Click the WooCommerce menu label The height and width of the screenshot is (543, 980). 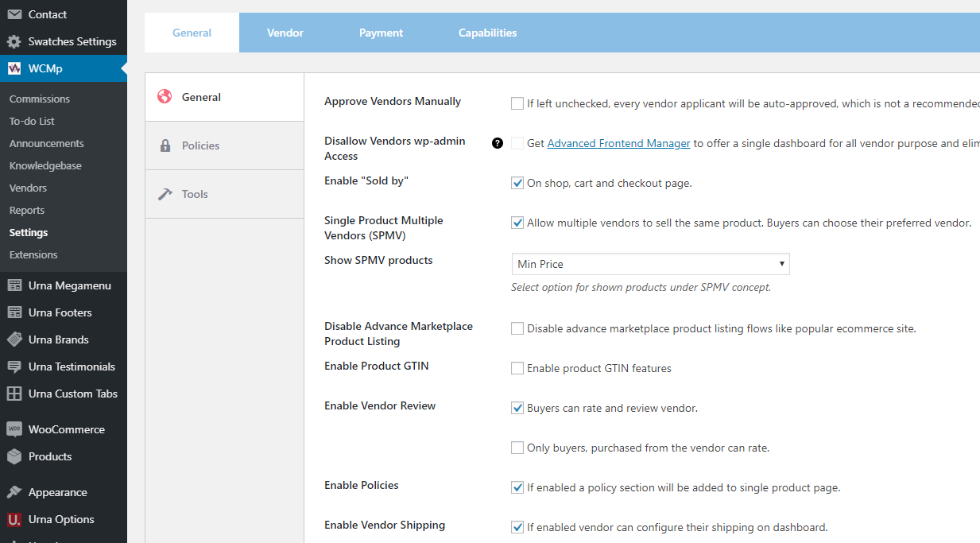tap(67, 429)
